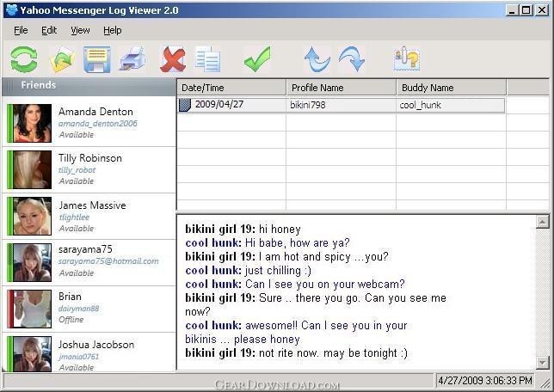Click the Copy documents toolbar icon
The height and width of the screenshot is (392, 554).
[207, 59]
